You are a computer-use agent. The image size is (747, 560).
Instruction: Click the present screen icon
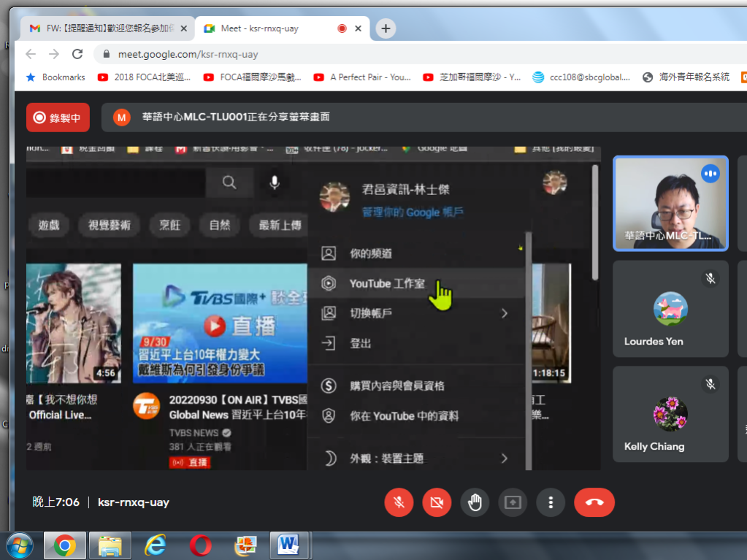coord(513,502)
